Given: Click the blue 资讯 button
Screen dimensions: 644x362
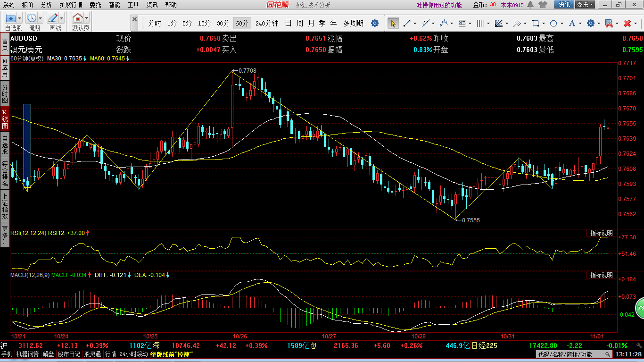Looking at the screenshot, I should 564,5.
